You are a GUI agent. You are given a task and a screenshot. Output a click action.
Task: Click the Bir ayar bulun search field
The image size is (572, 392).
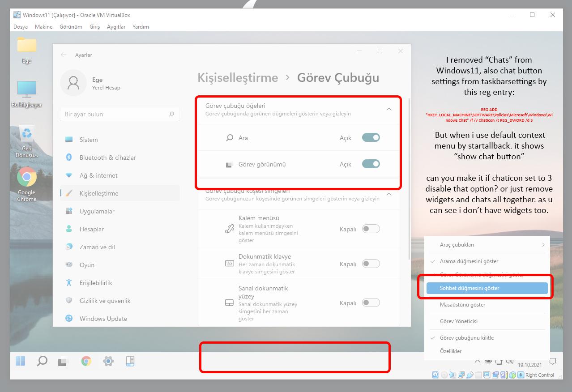click(x=120, y=114)
